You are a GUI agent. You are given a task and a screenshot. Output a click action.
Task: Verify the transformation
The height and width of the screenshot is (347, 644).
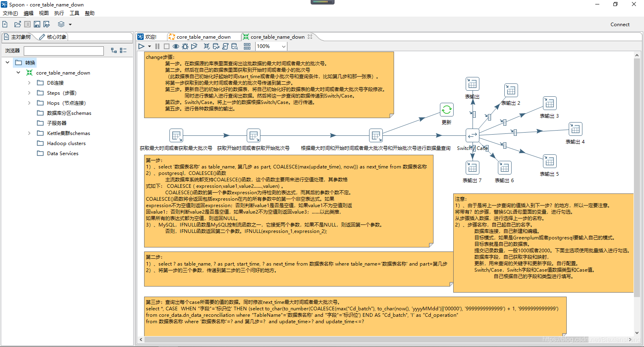[x=207, y=46]
